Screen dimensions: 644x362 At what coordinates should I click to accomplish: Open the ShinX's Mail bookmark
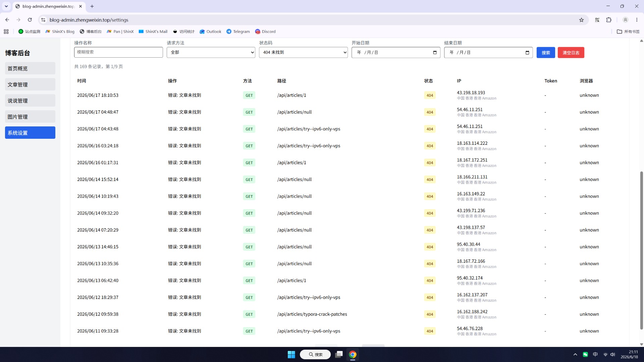[153, 32]
